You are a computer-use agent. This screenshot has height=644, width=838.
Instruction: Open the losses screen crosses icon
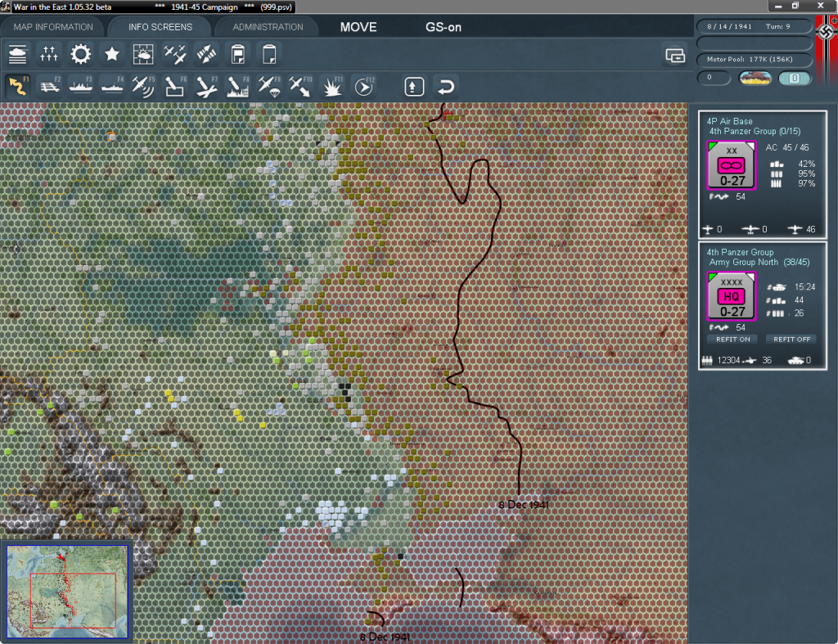click(48, 54)
